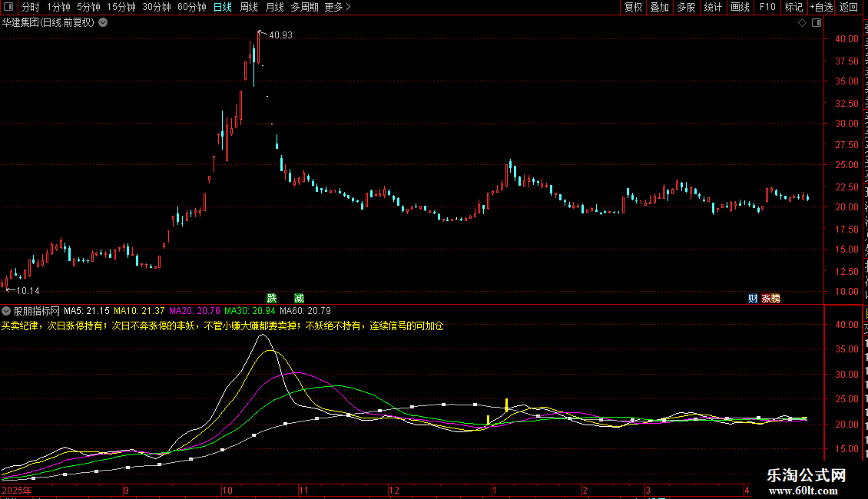Open the 统计 statistics tool
Screen dimensions: 868x499
(712, 7)
